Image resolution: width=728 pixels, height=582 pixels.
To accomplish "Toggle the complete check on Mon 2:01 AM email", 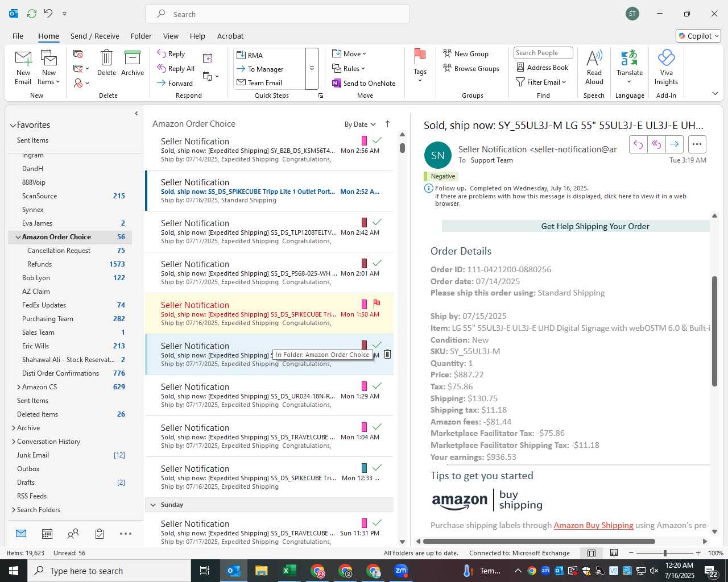I will (377, 263).
